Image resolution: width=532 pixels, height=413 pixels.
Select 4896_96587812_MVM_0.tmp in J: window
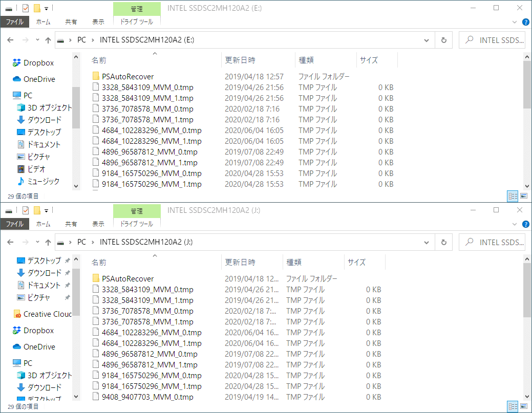click(145, 354)
